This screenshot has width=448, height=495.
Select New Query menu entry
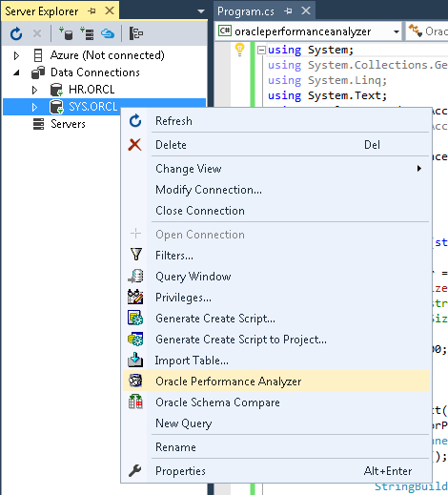[x=276, y=423]
